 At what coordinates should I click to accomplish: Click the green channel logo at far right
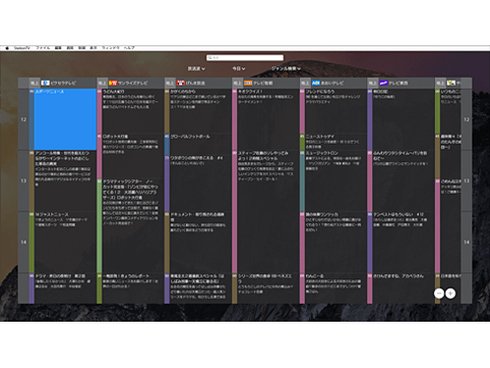pos(451,83)
